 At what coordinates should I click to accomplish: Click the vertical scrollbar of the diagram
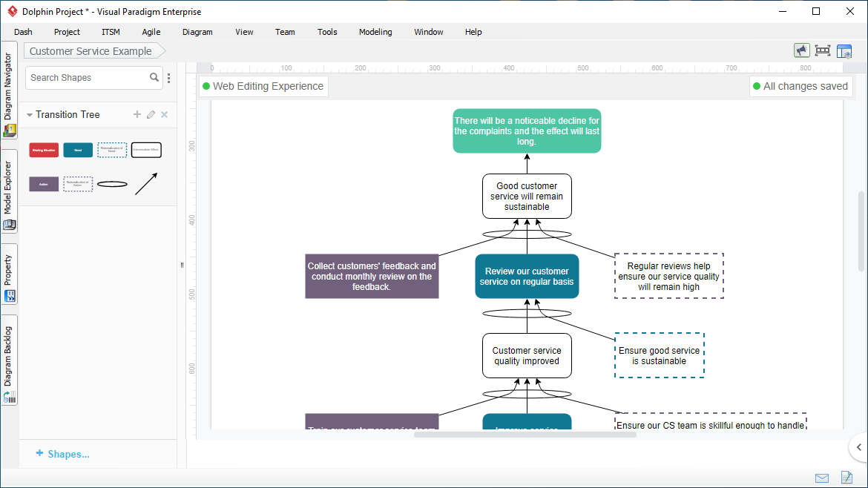(x=861, y=231)
